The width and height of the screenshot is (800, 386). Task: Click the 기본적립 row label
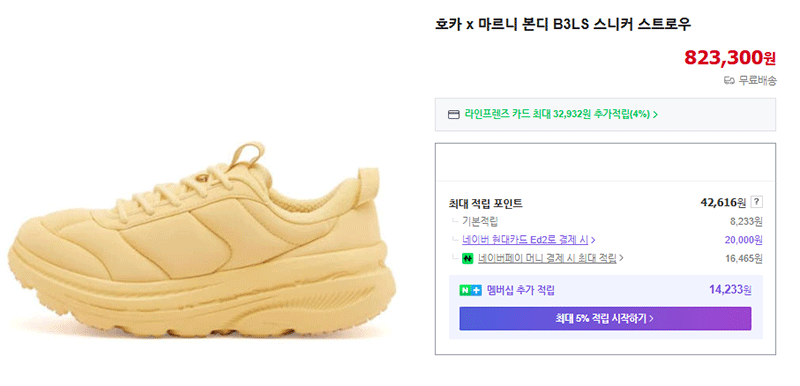[480, 221]
